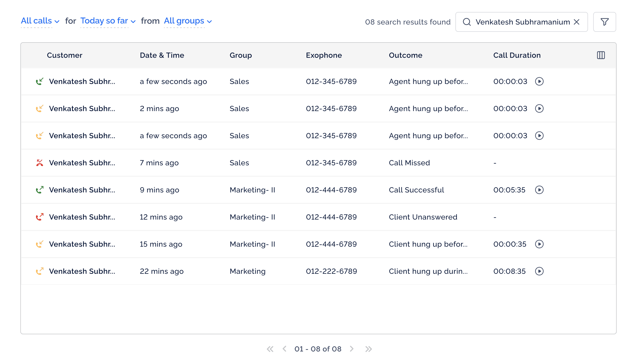Click the Outcome column header

point(405,55)
